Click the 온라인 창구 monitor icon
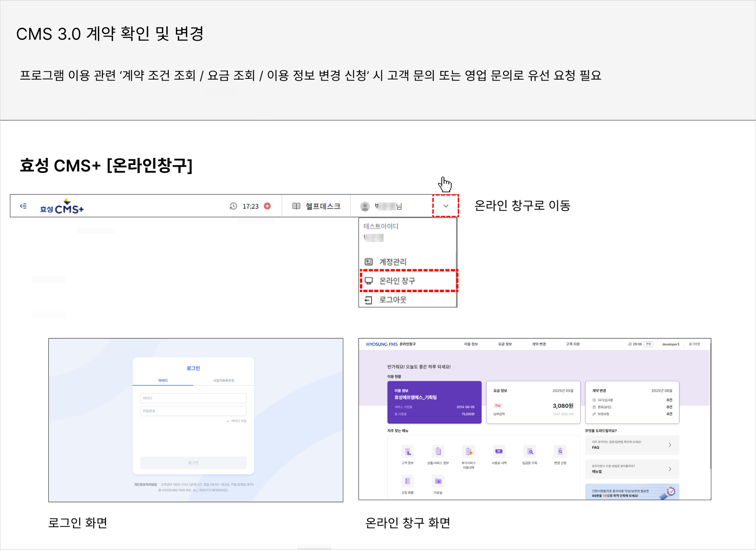This screenshot has height=550, width=756. tap(368, 281)
